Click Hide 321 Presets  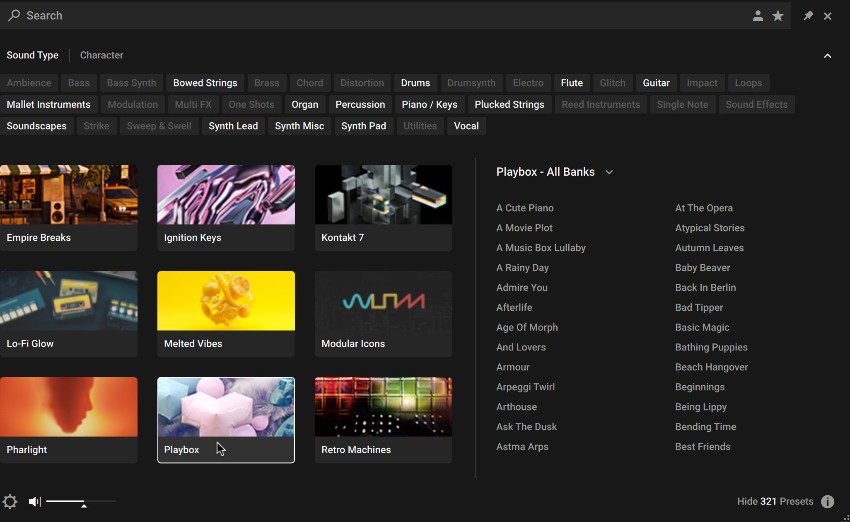click(x=775, y=501)
